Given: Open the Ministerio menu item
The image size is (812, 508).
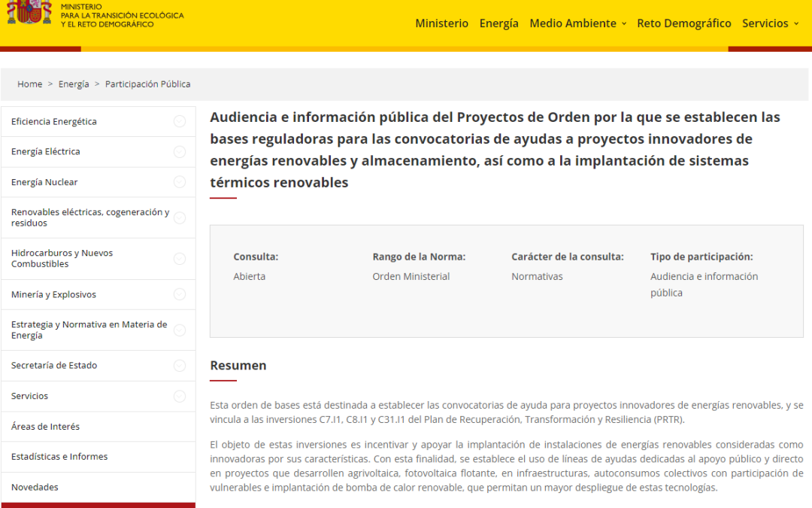Looking at the screenshot, I should pyautogui.click(x=441, y=23).
